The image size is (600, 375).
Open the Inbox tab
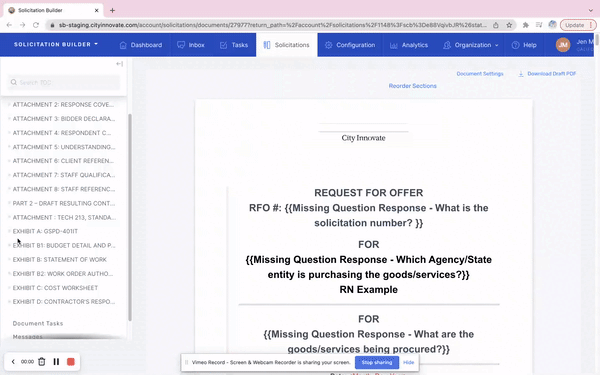[191, 45]
